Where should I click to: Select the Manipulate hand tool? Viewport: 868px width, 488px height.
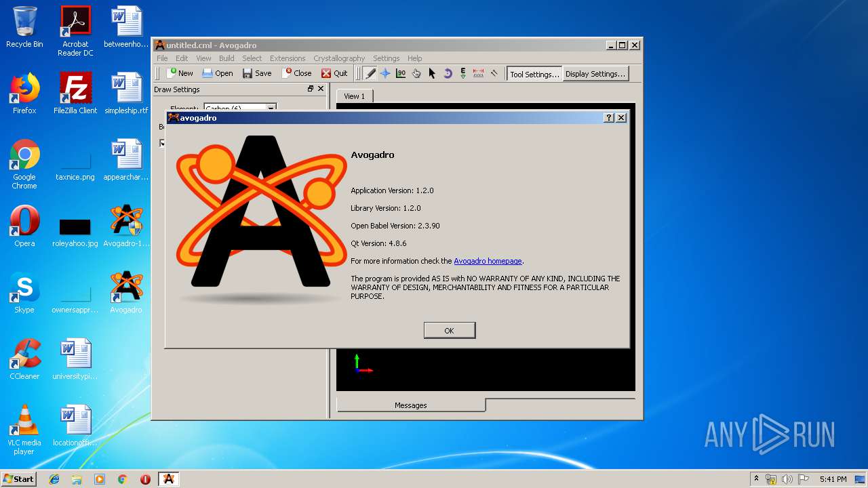click(x=416, y=73)
